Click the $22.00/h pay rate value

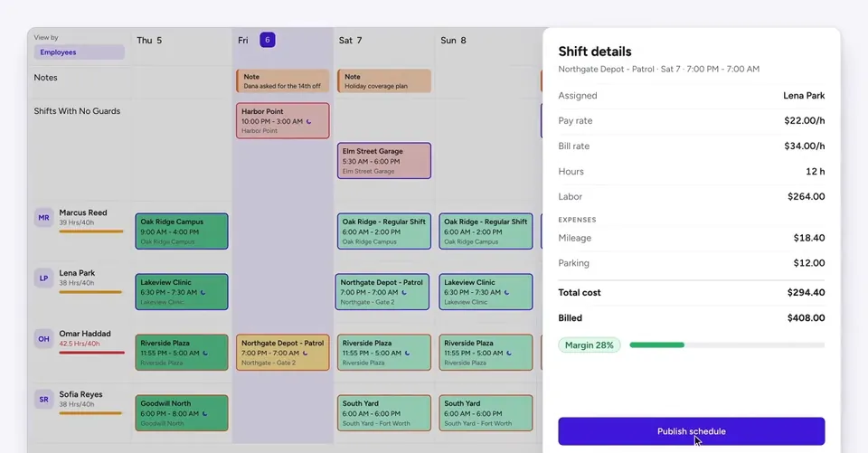click(805, 121)
